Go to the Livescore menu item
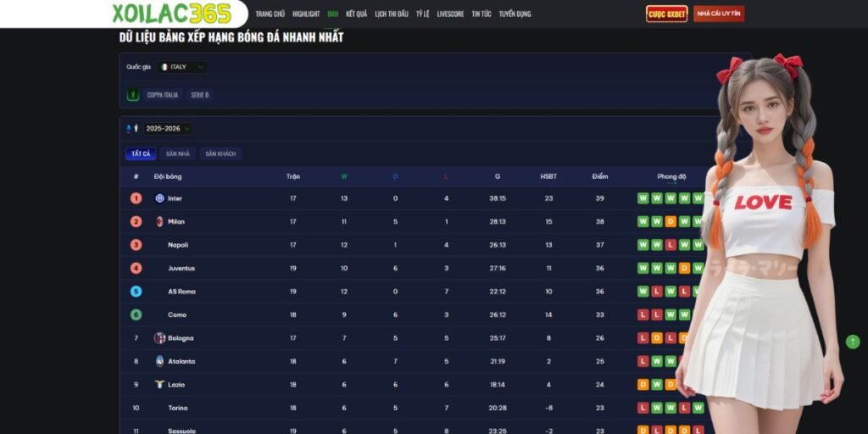Viewport: 868px width, 434px height. point(450,14)
